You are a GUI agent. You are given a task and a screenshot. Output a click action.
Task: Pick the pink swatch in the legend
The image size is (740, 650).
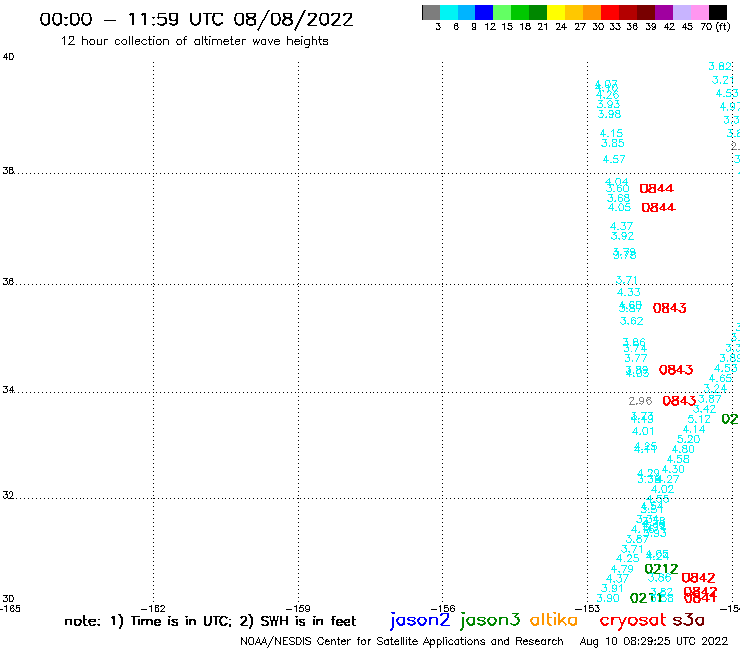(x=699, y=12)
